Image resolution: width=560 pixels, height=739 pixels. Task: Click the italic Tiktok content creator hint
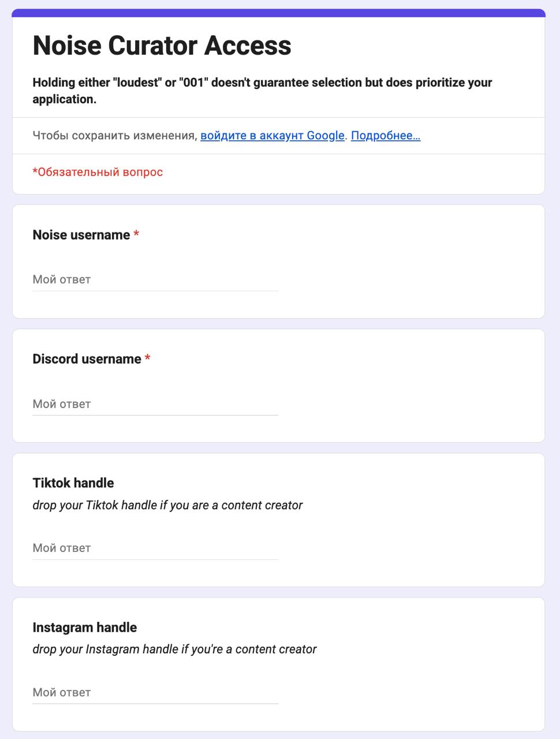pyautogui.click(x=167, y=505)
